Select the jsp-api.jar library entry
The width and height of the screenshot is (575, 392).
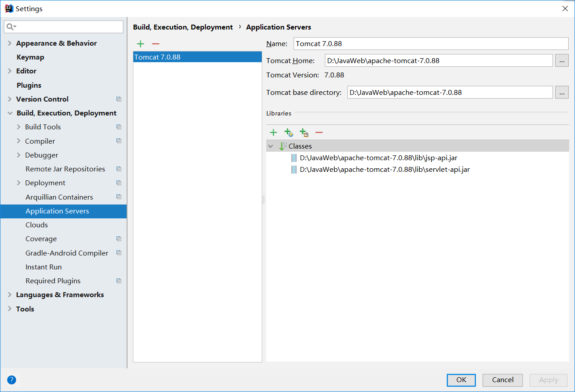(x=379, y=158)
